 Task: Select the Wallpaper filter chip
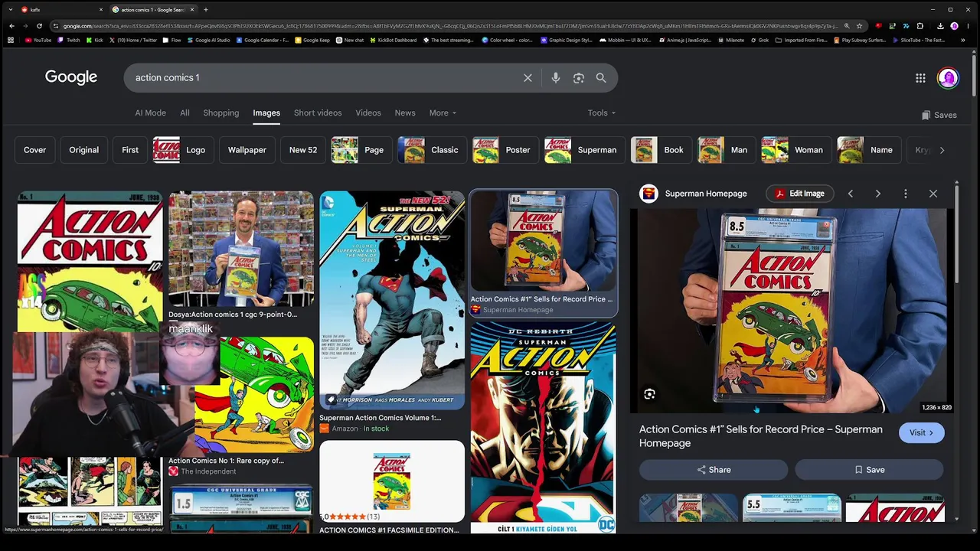click(247, 150)
